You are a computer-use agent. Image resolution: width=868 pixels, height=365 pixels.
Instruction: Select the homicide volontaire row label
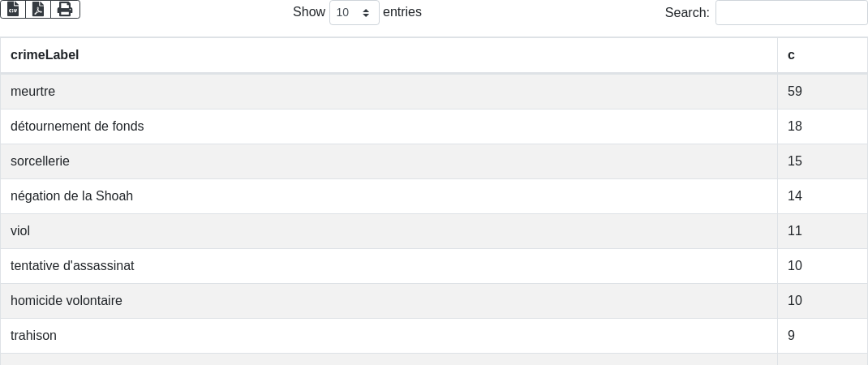67,301
